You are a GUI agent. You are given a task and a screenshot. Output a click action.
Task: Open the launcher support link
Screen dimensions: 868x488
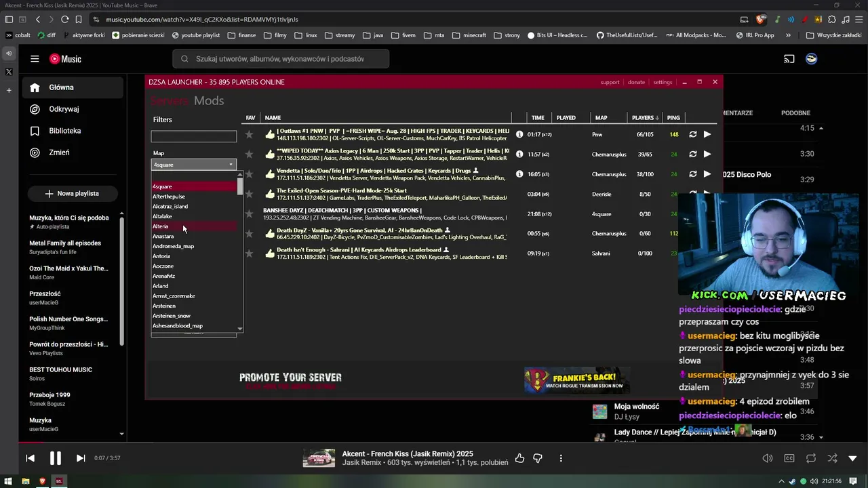[610, 82]
